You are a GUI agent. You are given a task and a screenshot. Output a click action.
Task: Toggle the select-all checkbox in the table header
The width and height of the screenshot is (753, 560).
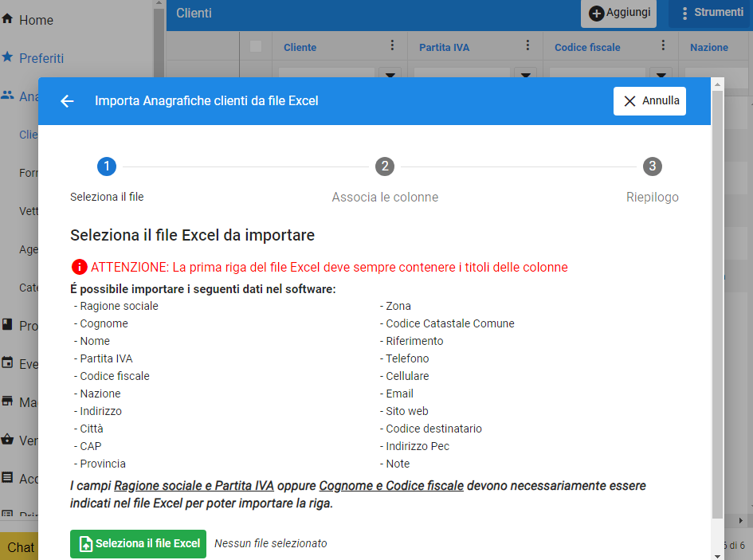(256, 47)
